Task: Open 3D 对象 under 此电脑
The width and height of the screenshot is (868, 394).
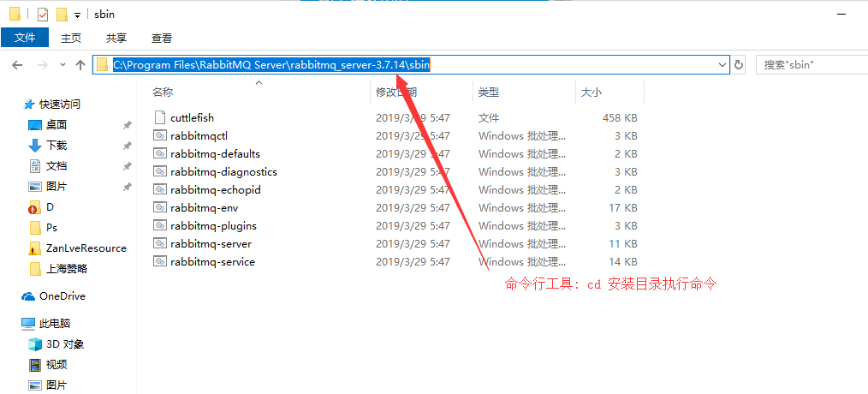Action: tap(65, 344)
